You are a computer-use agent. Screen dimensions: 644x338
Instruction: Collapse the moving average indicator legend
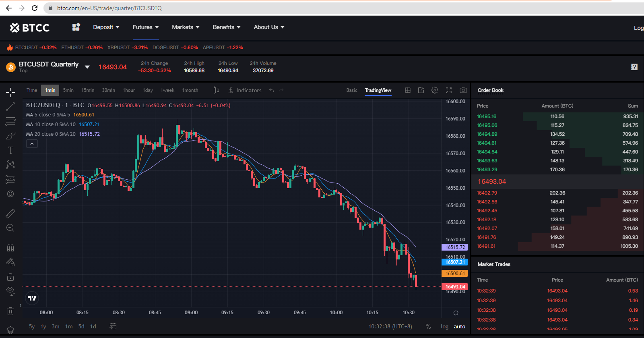coord(32,143)
